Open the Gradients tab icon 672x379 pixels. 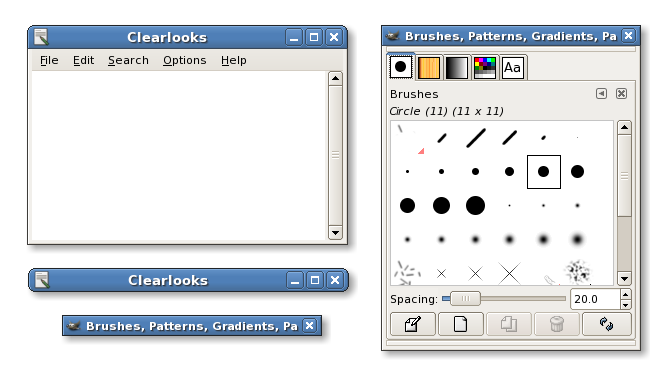[456, 68]
